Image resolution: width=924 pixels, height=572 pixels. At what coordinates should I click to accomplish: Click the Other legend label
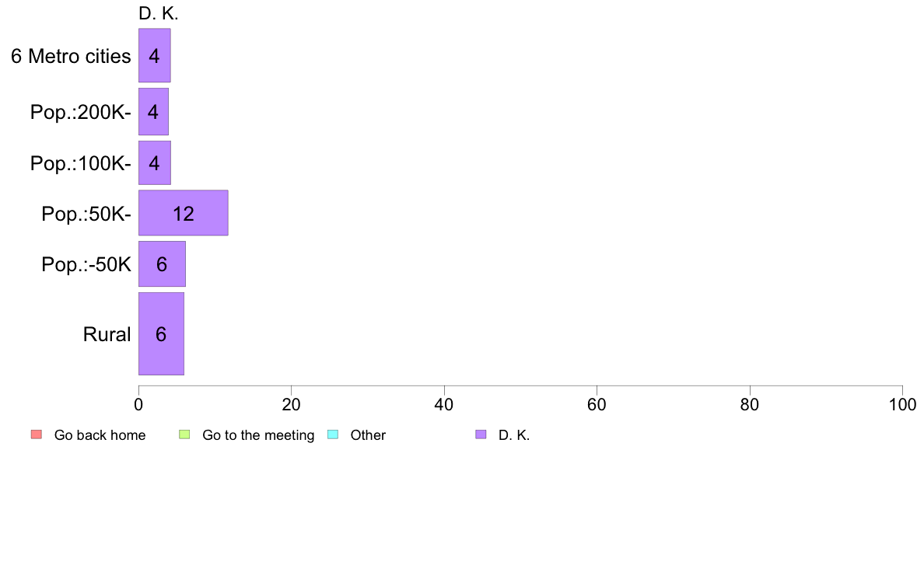[368, 435]
